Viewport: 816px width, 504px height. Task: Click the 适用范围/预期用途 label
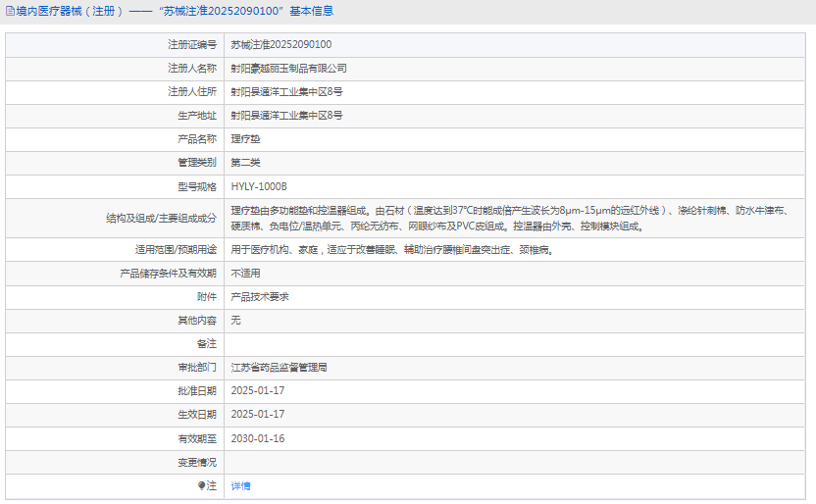pyautogui.click(x=176, y=250)
